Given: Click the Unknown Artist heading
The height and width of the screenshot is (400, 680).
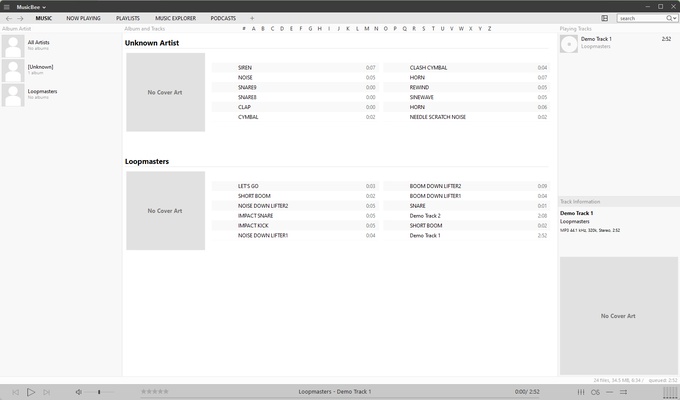Looking at the screenshot, I should tap(152, 43).
